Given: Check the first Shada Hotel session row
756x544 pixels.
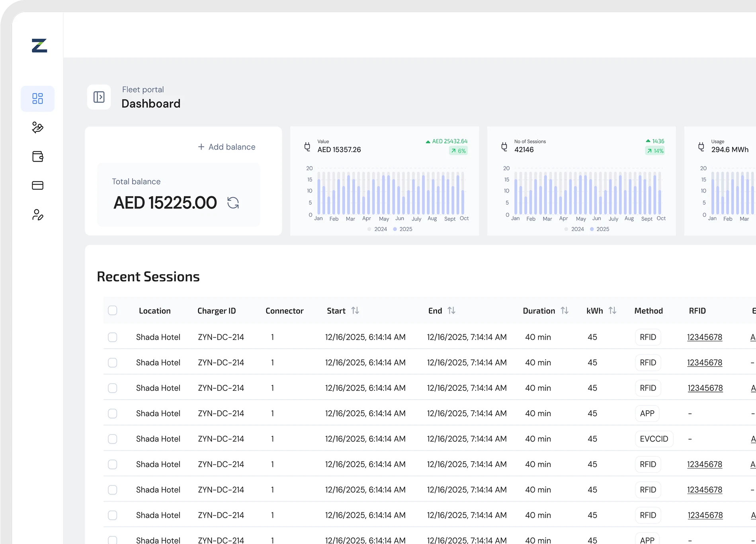Looking at the screenshot, I should (113, 337).
